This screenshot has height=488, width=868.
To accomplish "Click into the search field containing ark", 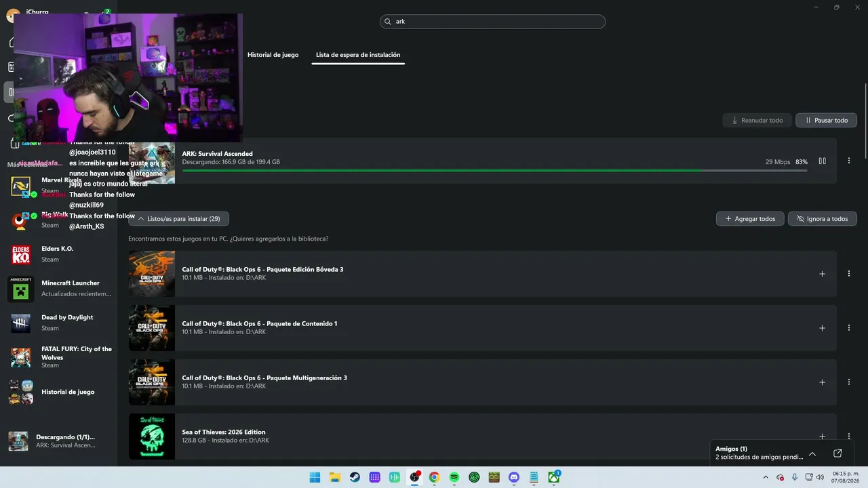I will click(x=492, y=22).
